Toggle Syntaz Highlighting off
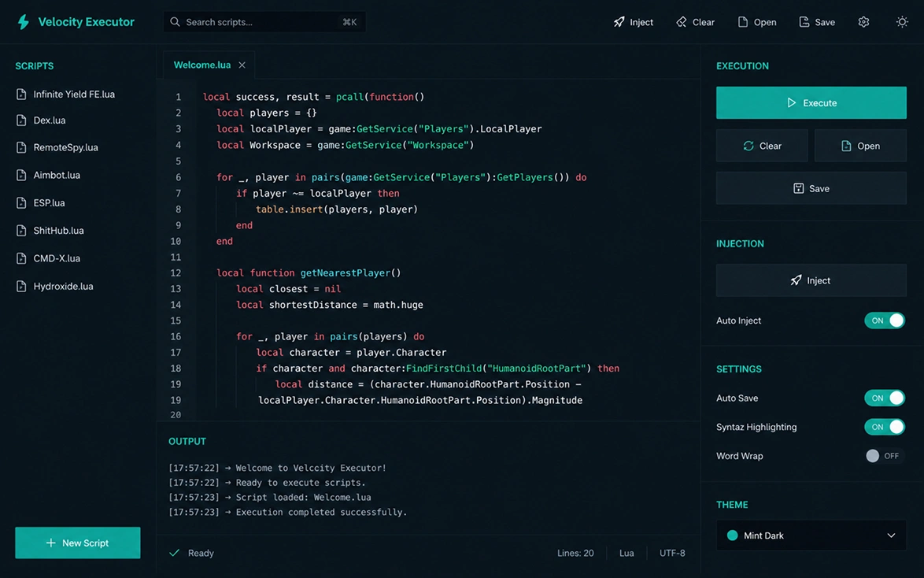The image size is (924, 578). pos(885,427)
